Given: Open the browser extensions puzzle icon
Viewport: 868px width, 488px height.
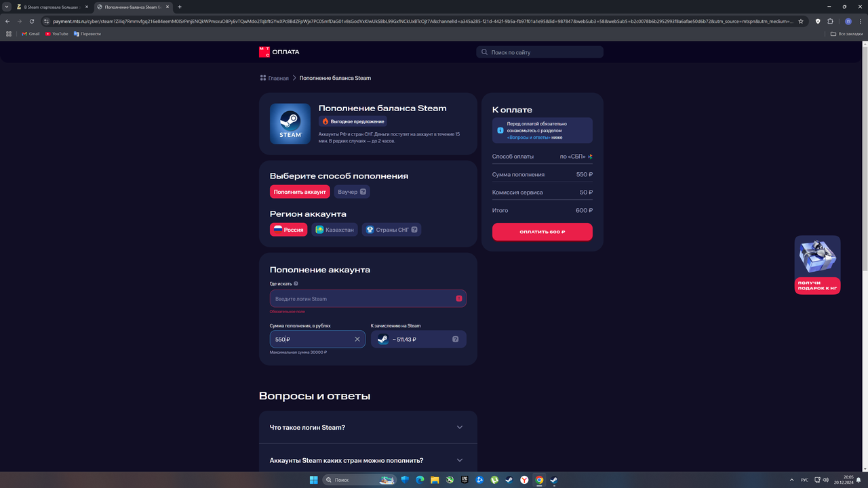Looking at the screenshot, I should tap(831, 21).
